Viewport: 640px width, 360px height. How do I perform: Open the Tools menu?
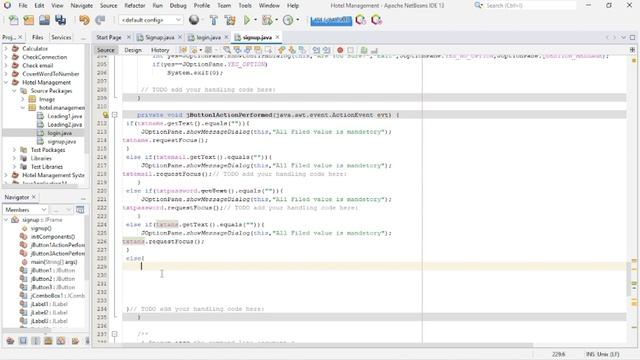point(245,6)
